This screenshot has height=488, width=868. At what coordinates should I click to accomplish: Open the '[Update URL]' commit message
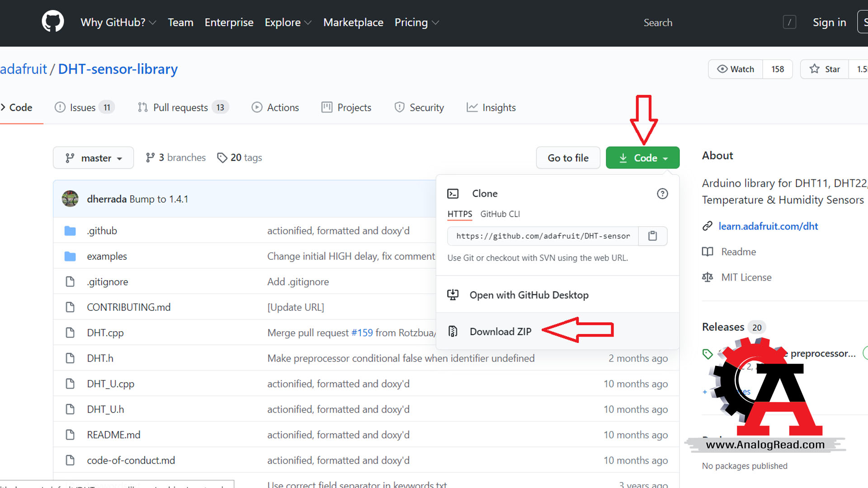296,307
